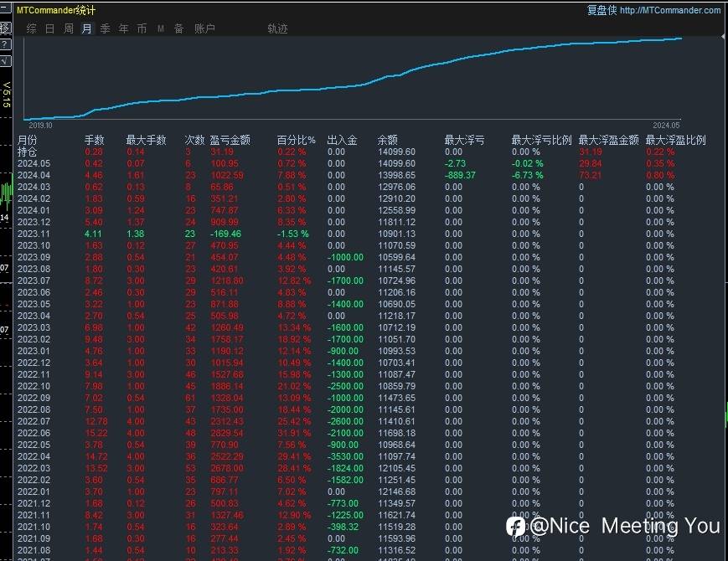Click the withdrawal value -3530.00
The image size is (728, 561).
click(x=345, y=456)
